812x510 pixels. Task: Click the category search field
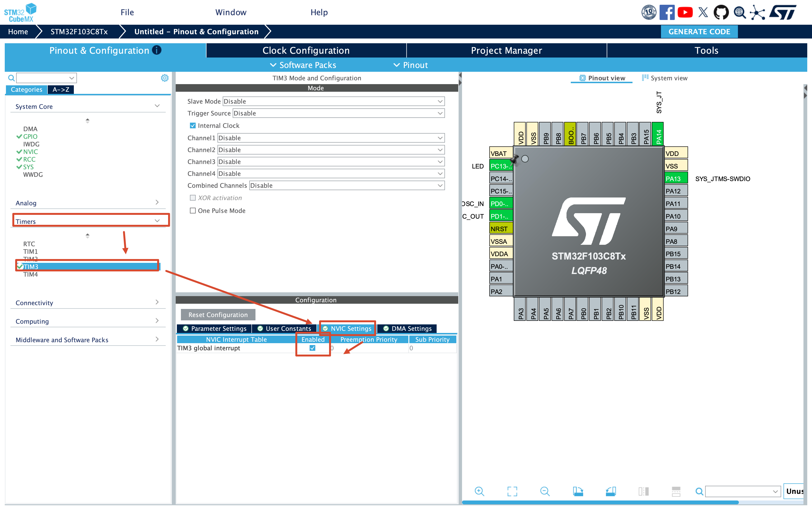[x=46, y=78]
